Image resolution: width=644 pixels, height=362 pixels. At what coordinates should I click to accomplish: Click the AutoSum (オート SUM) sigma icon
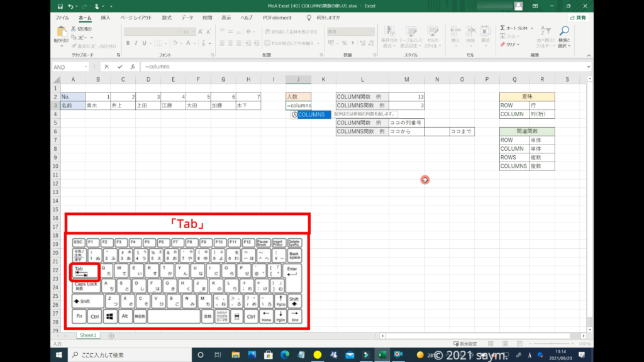tap(503, 28)
